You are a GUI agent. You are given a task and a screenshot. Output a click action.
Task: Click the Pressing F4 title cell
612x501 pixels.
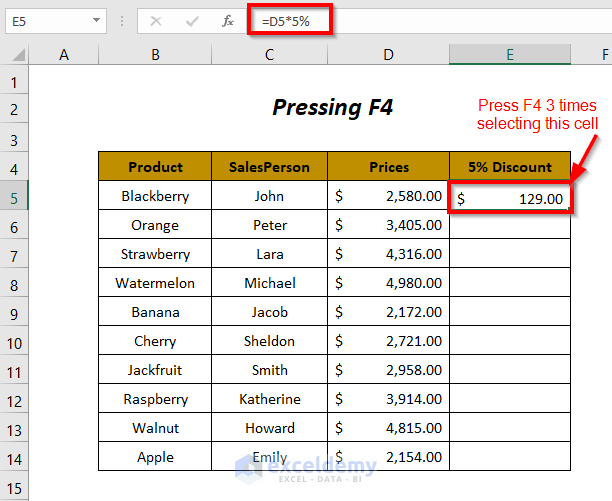tap(333, 108)
